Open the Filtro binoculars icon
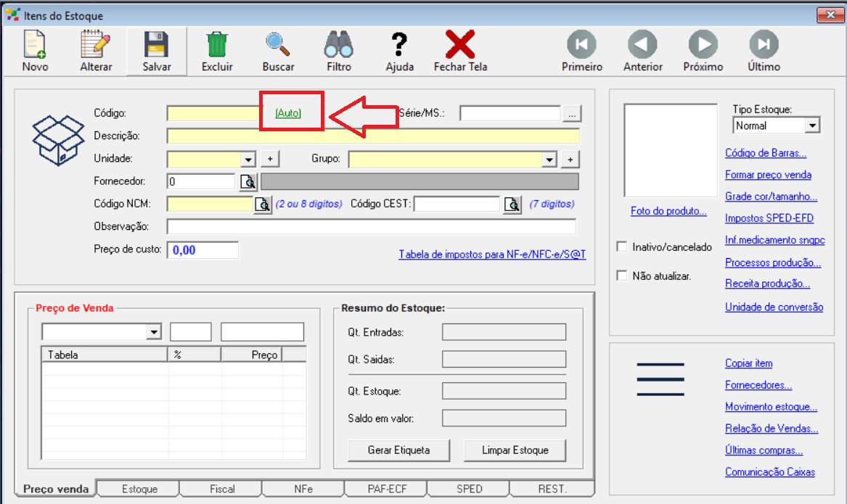Viewport: 847px width, 504px height. [339, 46]
